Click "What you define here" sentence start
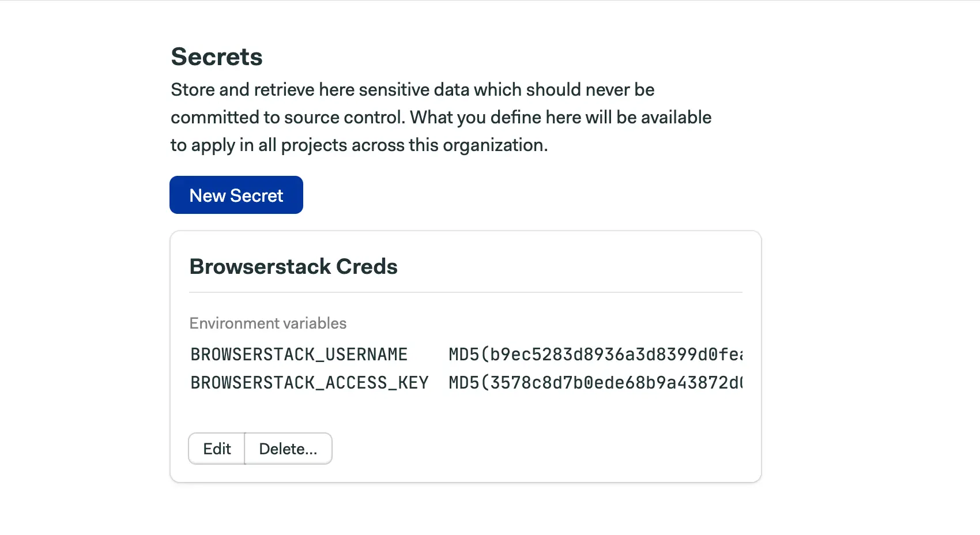Viewport: 980px width, 535px height. pos(476,118)
